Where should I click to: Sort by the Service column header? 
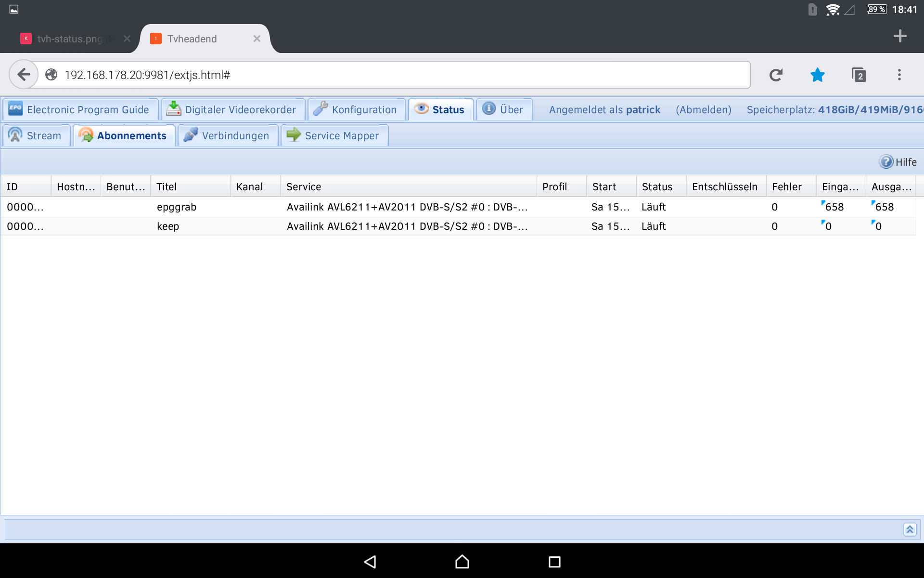[409, 186]
